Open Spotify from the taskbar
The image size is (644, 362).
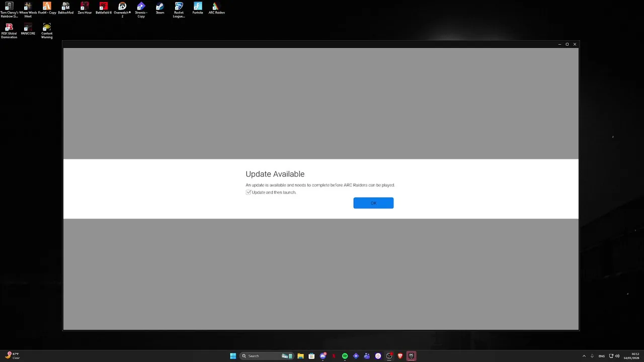(x=345, y=356)
